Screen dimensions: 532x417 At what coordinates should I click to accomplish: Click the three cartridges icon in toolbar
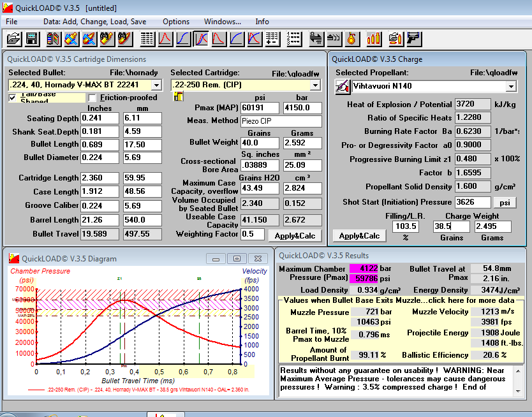[x=375, y=38]
